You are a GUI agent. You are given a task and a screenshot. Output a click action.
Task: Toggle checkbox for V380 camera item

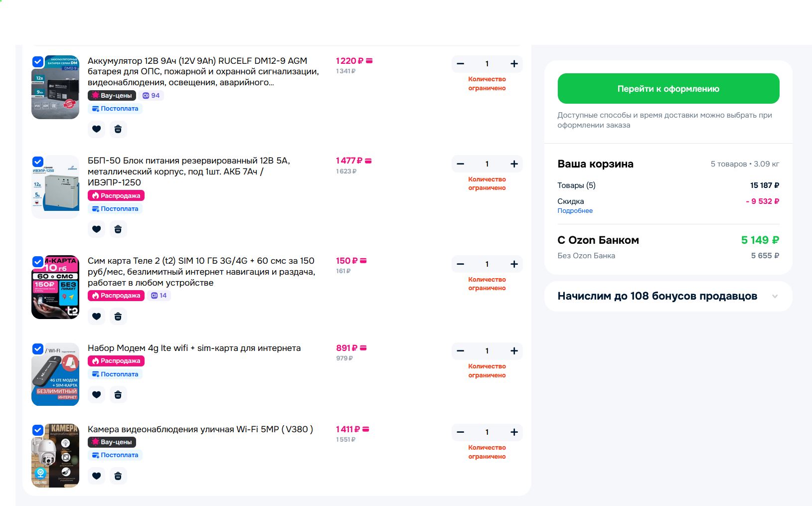pyautogui.click(x=38, y=430)
